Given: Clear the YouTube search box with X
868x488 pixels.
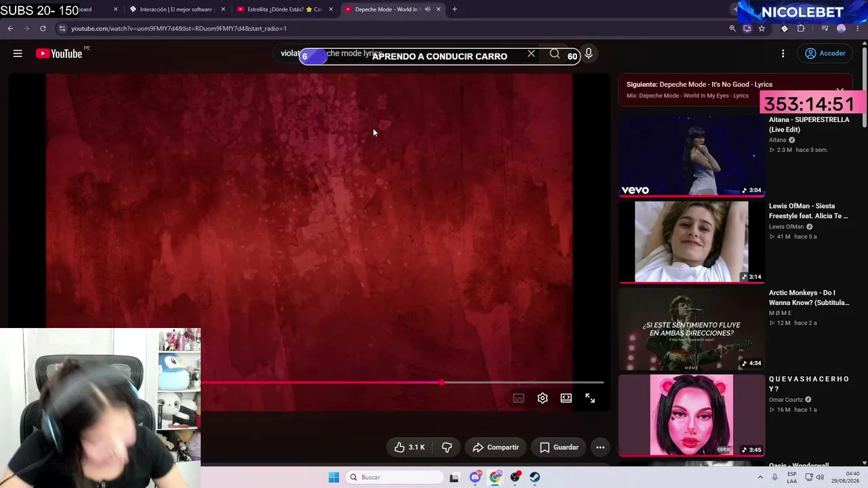Looking at the screenshot, I should tap(531, 54).
